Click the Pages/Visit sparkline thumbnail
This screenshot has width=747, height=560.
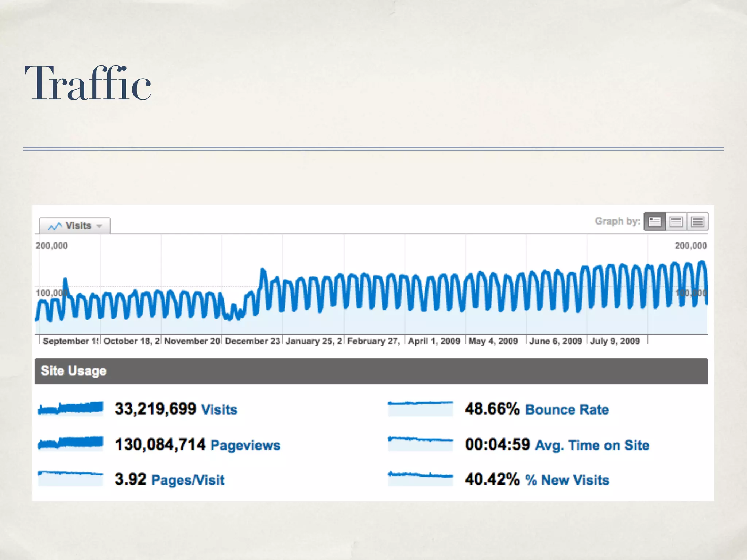point(71,478)
